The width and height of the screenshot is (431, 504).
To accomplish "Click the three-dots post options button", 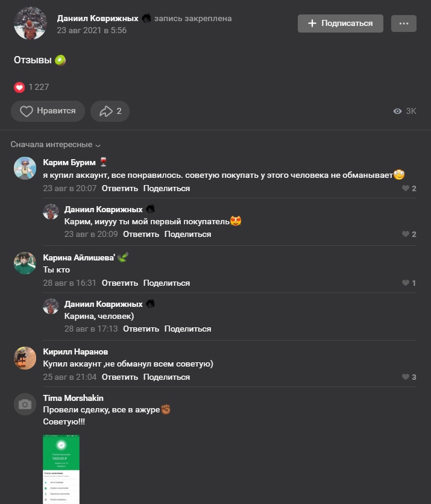I will pyautogui.click(x=403, y=24).
